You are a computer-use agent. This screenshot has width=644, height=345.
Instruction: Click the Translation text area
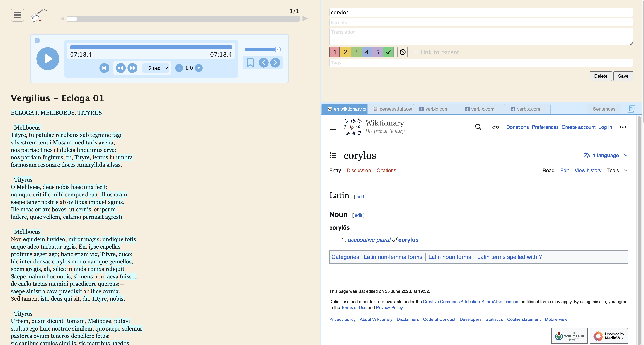pyautogui.click(x=481, y=37)
